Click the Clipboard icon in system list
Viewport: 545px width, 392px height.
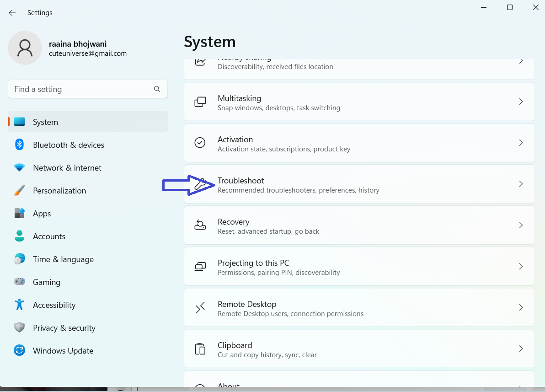[200, 349]
